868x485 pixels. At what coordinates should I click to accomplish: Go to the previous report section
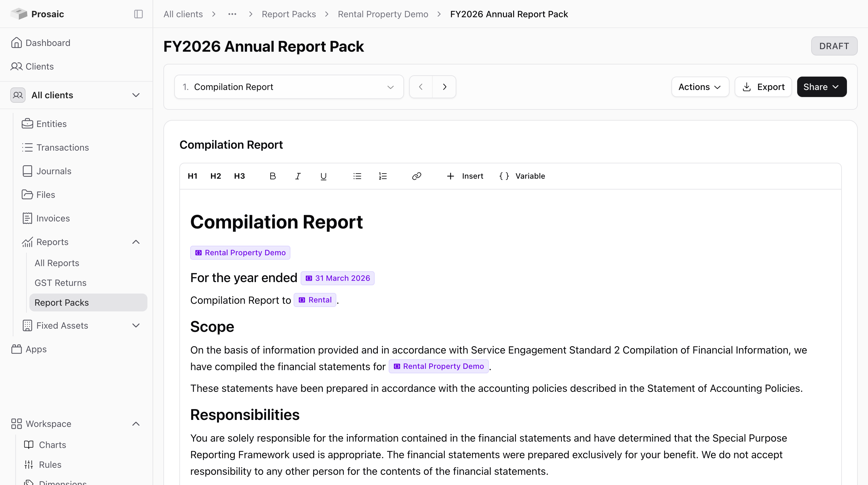(x=421, y=87)
